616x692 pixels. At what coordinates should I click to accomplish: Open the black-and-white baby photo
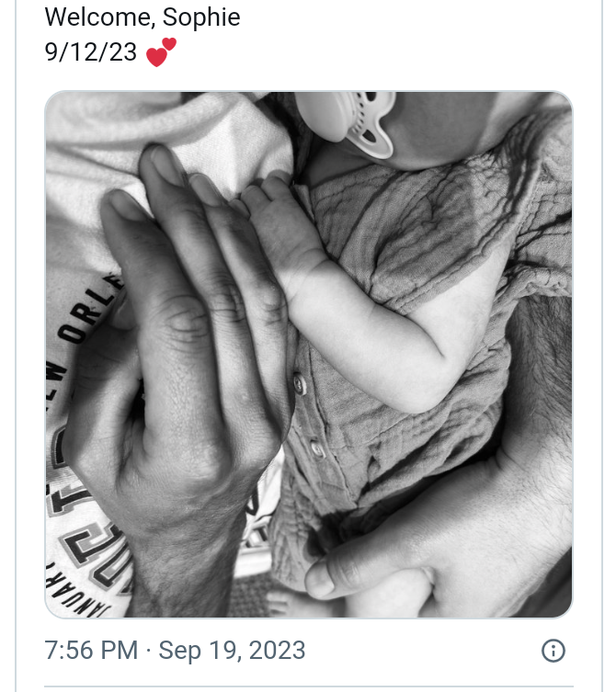click(x=309, y=354)
